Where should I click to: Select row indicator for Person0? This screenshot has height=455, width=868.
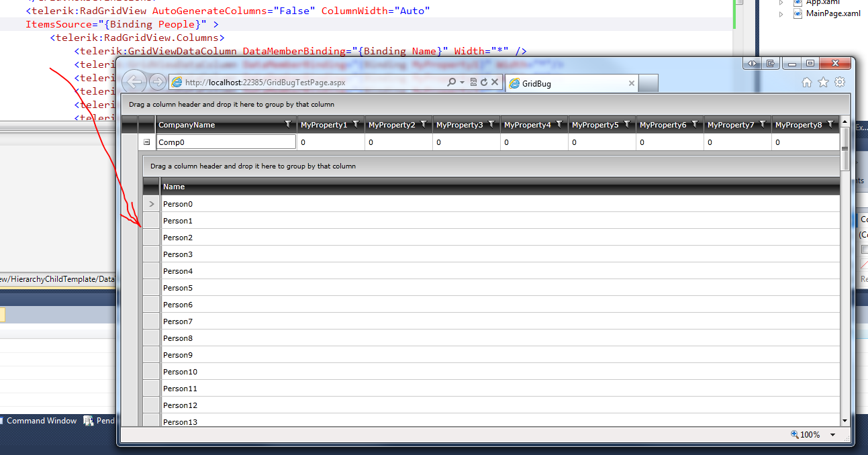pos(151,204)
